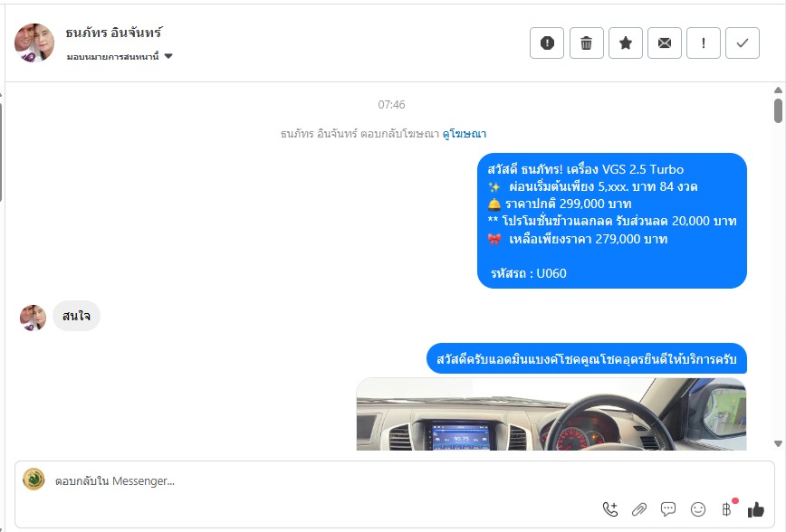Click the scrollbar down arrow
This screenshot has height=532, width=786.
pyautogui.click(x=778, y=443)
